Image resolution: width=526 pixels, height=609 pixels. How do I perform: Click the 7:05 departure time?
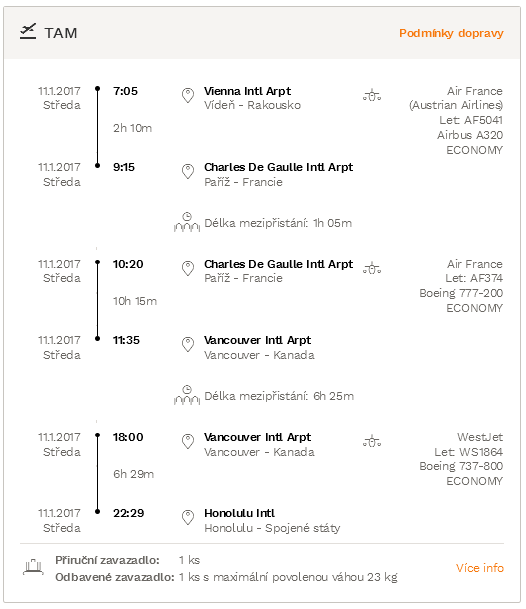(125, 91)
